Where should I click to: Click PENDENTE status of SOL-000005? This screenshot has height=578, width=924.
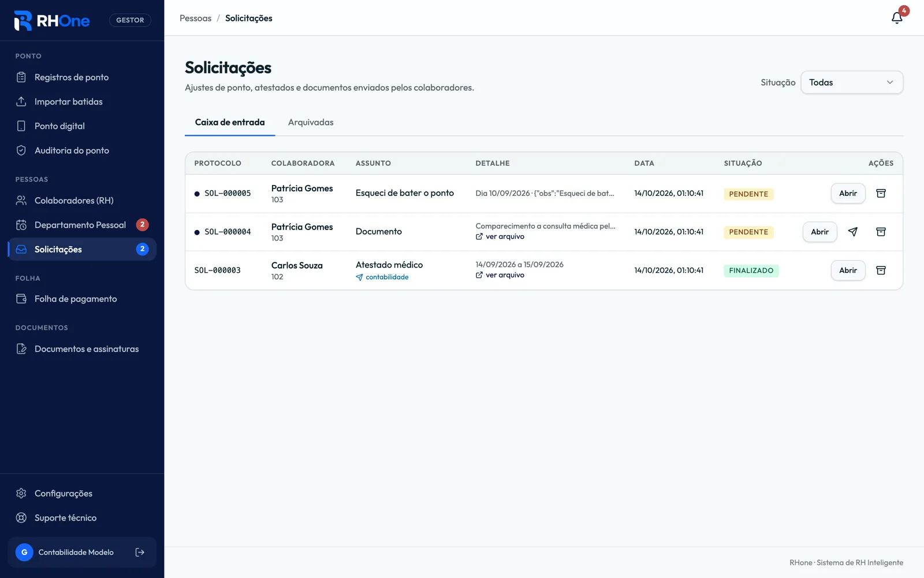tap(748, 194)
